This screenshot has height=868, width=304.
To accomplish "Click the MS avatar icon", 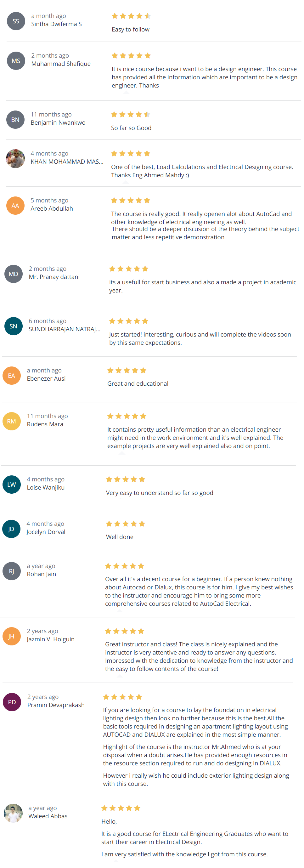I will [16, 61].
